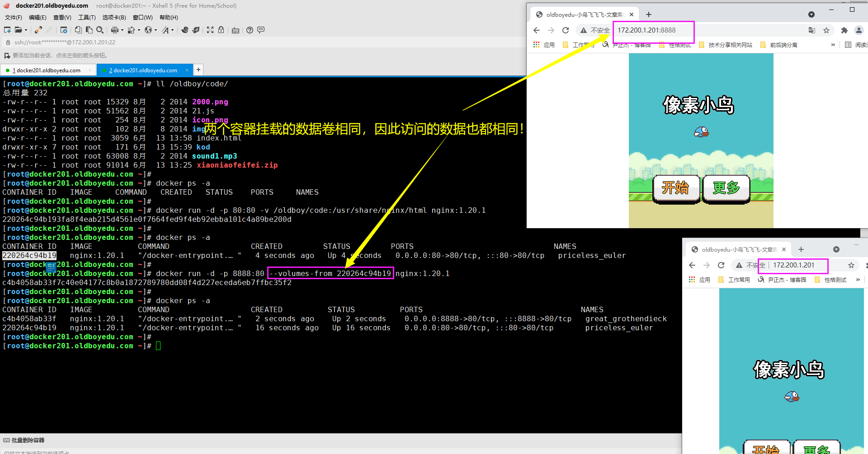Expand the open-folder dropdown arrow in Xshell toolbar
The image size is (868, 454).
click(26, 30)
